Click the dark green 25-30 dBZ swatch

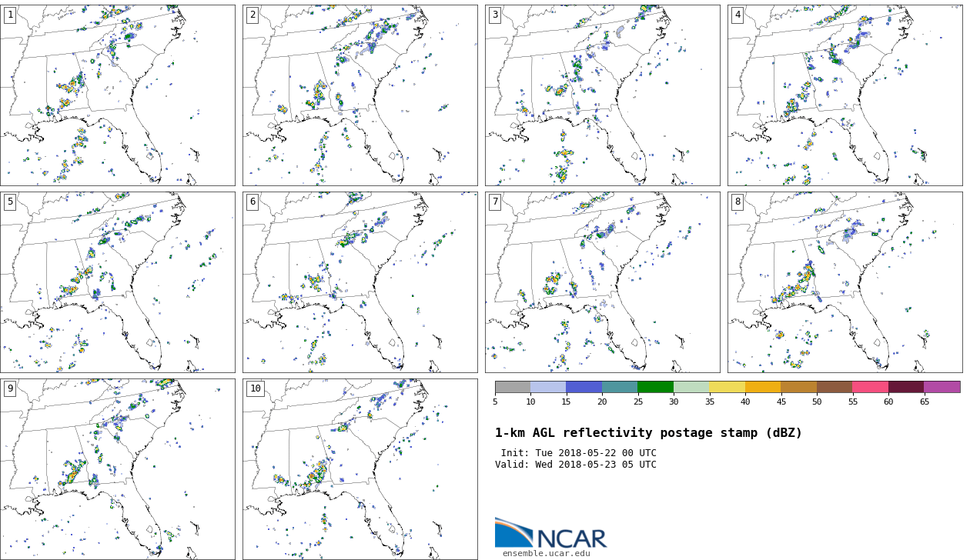tap(656, 387)
